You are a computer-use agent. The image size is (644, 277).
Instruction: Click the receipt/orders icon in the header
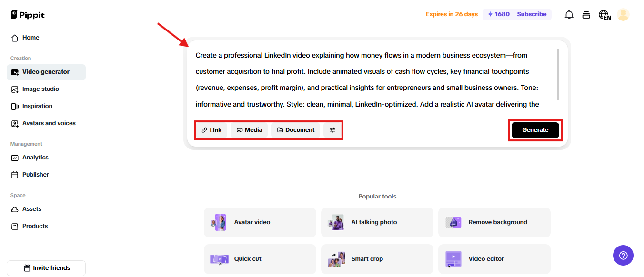coord(586,14)
